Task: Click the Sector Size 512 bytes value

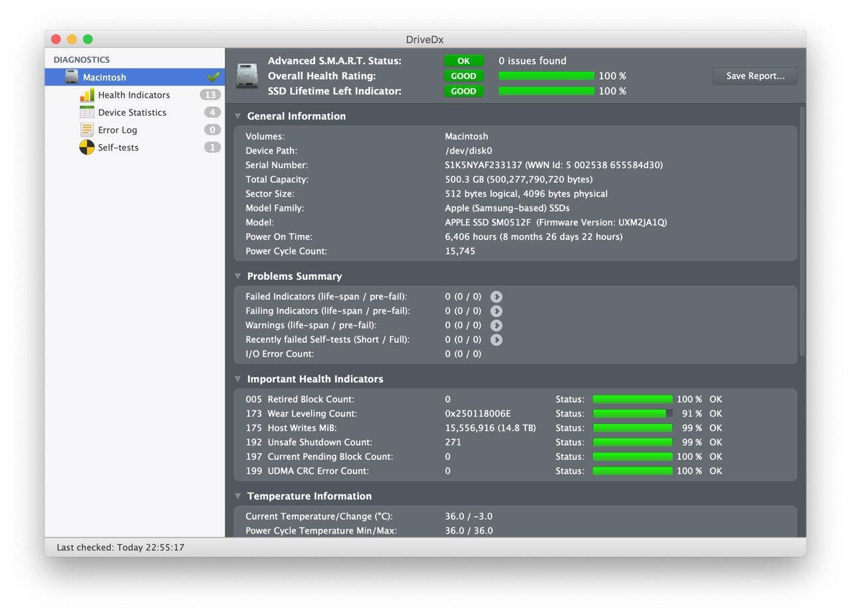Action: click(526, 194)
